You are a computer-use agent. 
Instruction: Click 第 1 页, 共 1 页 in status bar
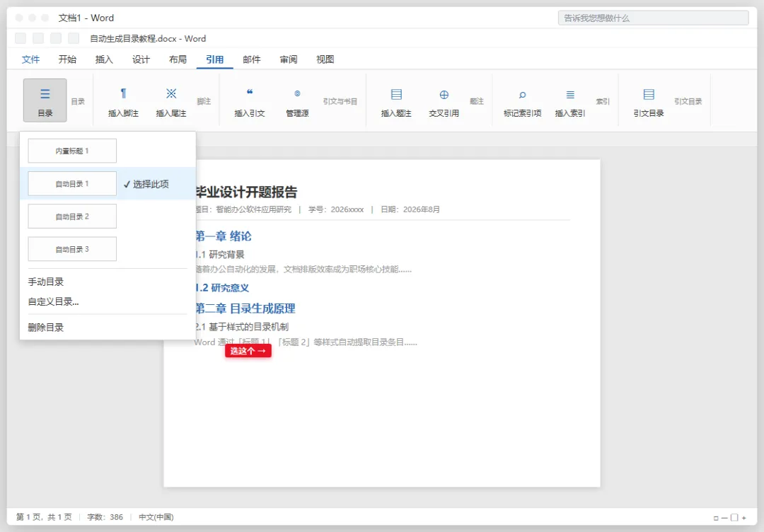[x=44, y=517]
